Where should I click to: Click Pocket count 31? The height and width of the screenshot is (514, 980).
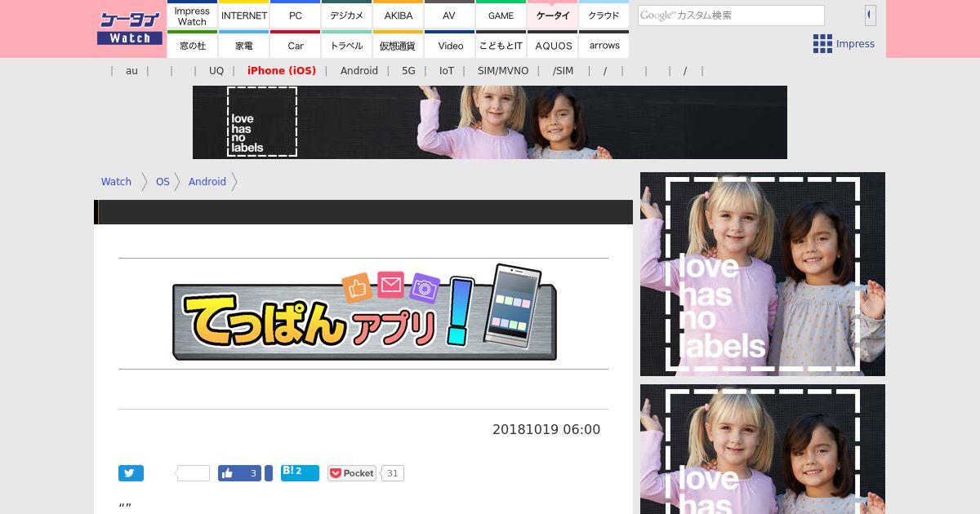pos(393,473)
